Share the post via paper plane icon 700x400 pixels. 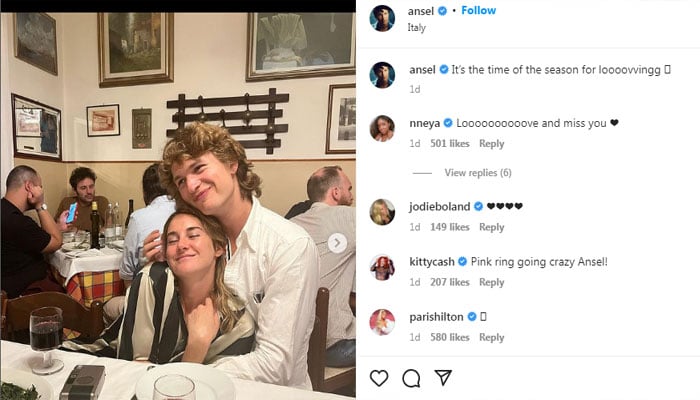[442, 378]
